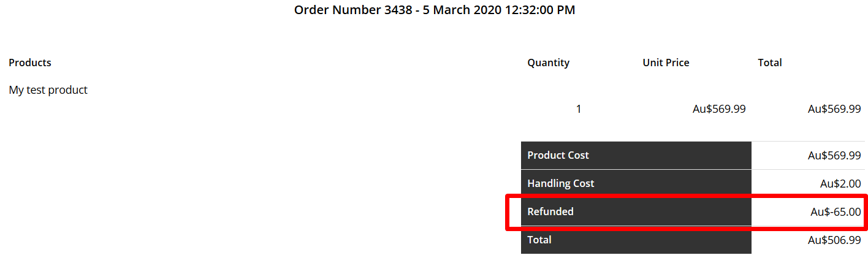Click the product row total Au$569.99
The height and width of the screenshot is (255, 868).
[834, 109]
